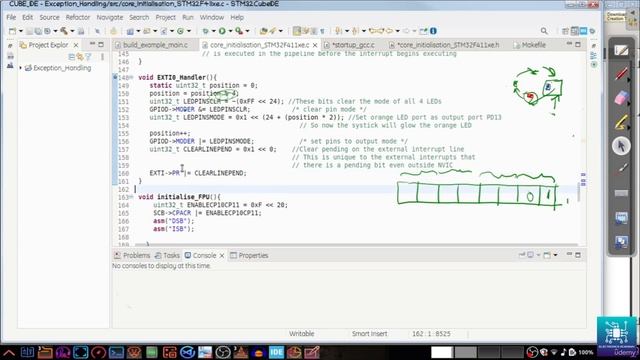The image size is (640, 360).
Task: Open the Run button dropdown arrow
Action: tap(230, 31)
